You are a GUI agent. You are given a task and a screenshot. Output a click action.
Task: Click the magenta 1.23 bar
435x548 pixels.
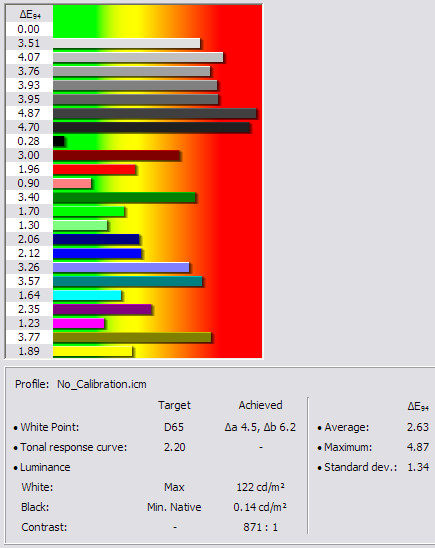click(79, 323)
